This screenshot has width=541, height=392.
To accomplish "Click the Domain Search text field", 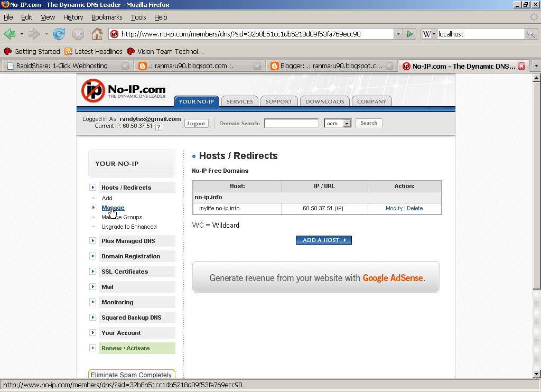I will click(292, 123).
